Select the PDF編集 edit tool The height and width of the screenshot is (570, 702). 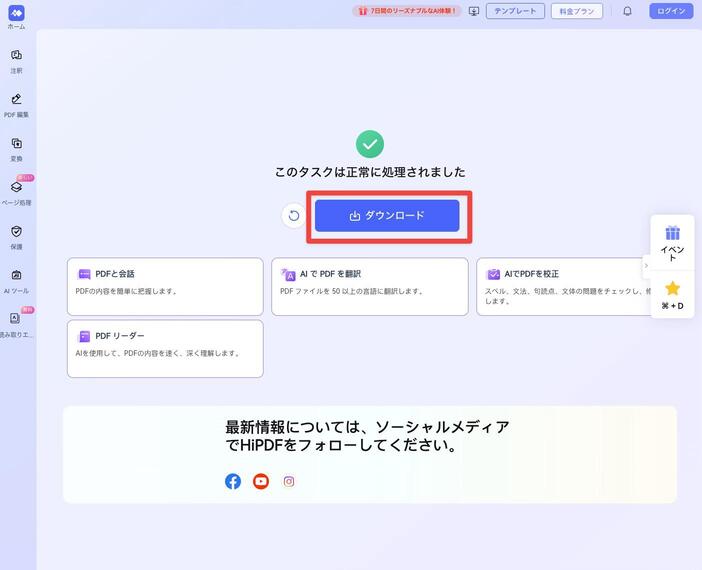[17, 105]
